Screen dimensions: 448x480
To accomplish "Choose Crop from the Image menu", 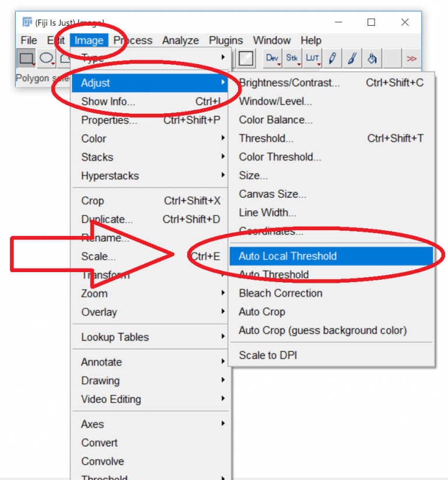I will click(x=93, y=201).
